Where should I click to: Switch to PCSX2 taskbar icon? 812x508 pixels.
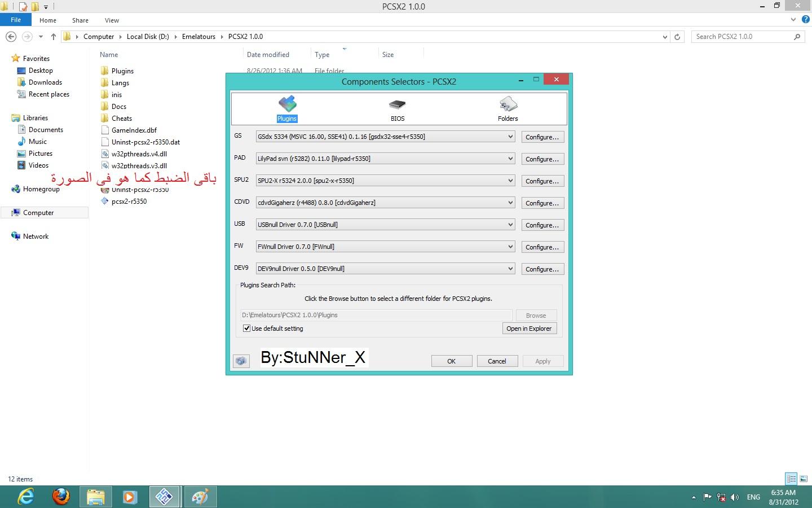[165, 497]
